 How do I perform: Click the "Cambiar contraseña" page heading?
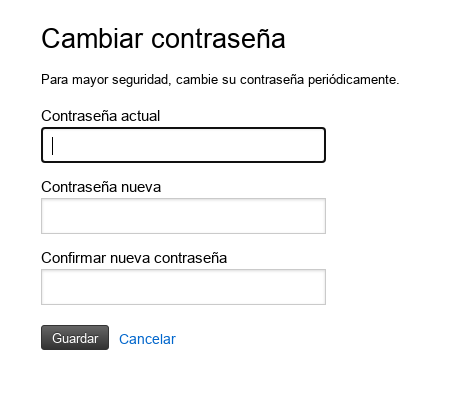click(163, 39)
